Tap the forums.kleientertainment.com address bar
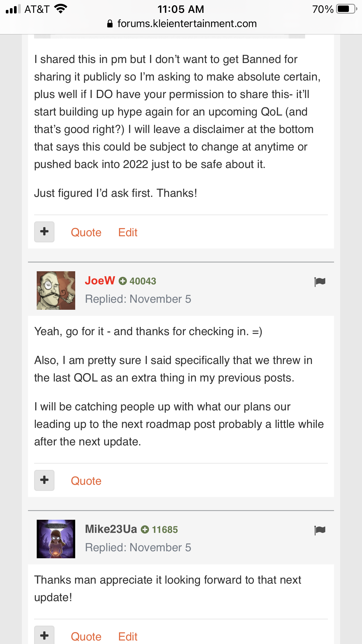The width and height of the screenshot is (362, 644). (x=187, y=24)
